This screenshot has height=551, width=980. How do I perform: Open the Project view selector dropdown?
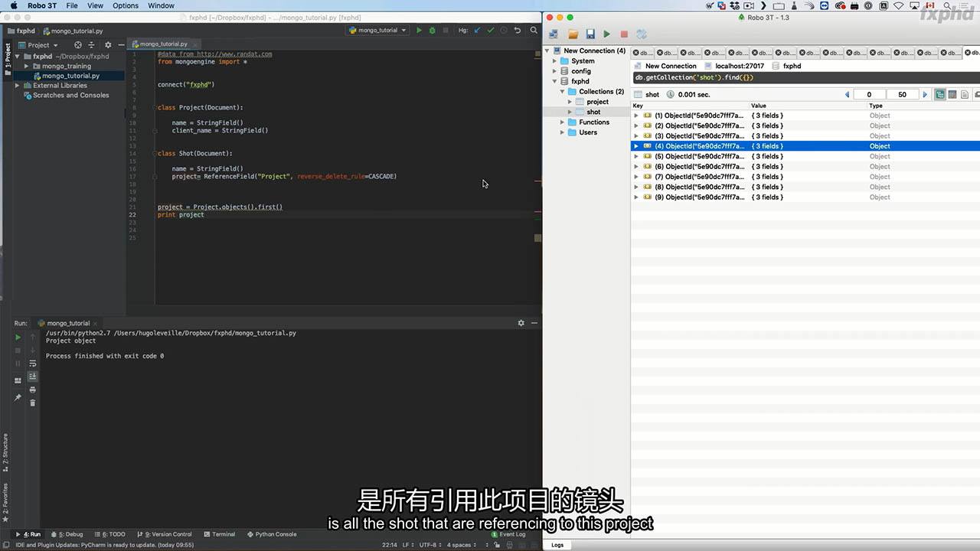(x=38, y=45)
